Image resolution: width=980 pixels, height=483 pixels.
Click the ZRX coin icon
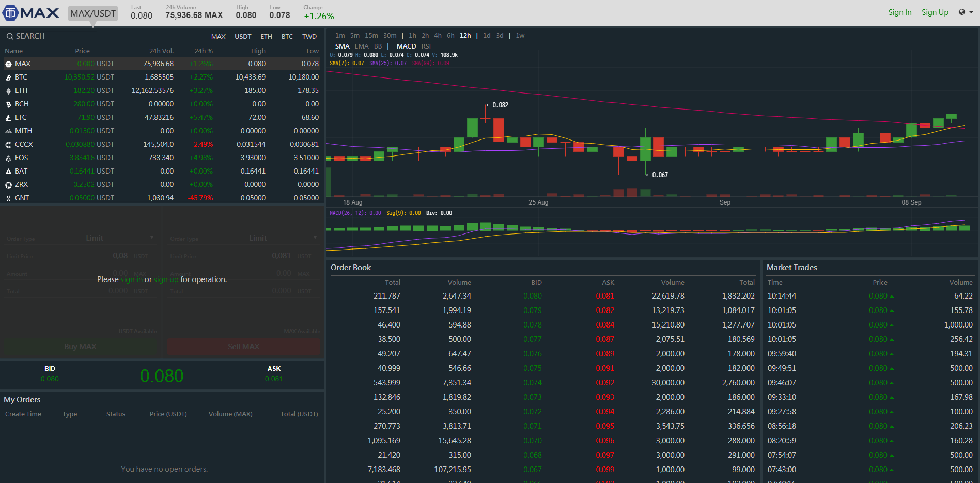click(8, 185)
